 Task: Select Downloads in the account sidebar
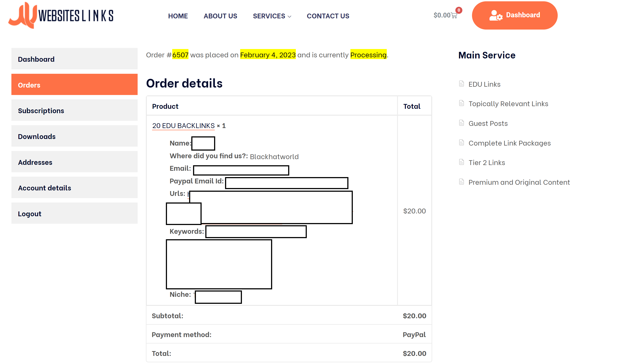[75, 136]
